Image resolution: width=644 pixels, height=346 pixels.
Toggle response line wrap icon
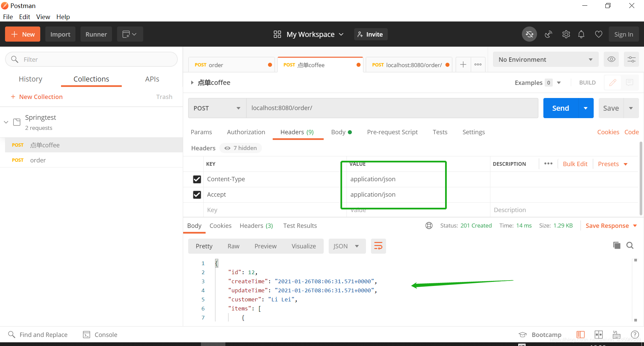click(378, 246)
